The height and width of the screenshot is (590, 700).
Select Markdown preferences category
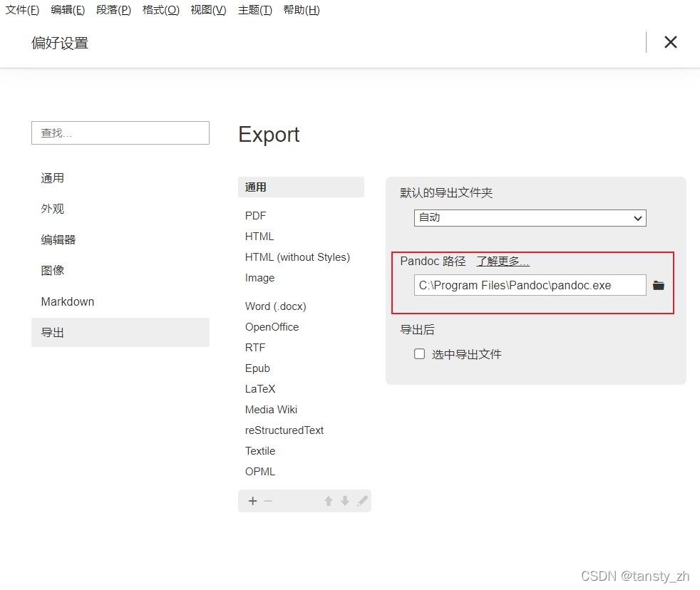pyautogui.click(x=120, y=301)
